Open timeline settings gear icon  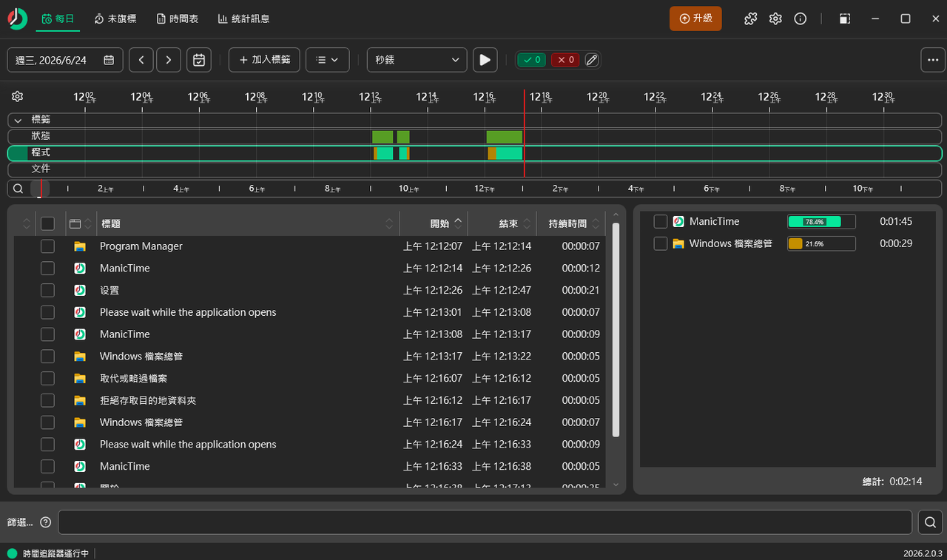[x=18, y=96]
